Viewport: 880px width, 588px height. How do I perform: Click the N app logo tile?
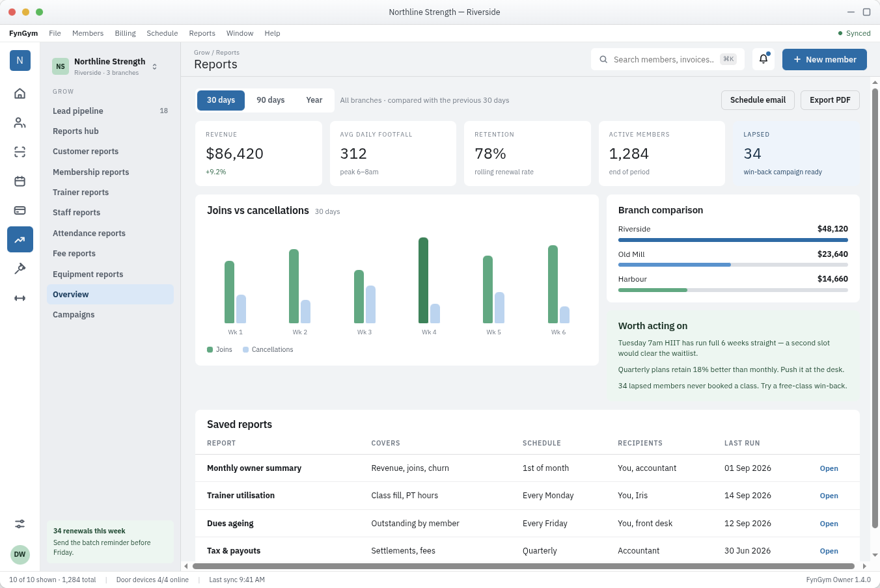coord(20,60)
